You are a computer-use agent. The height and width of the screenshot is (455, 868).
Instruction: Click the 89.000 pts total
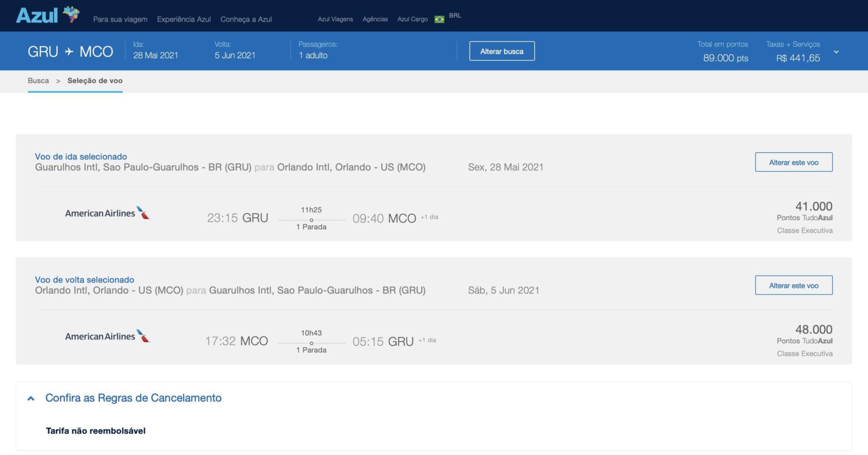[x=726, y=58]
